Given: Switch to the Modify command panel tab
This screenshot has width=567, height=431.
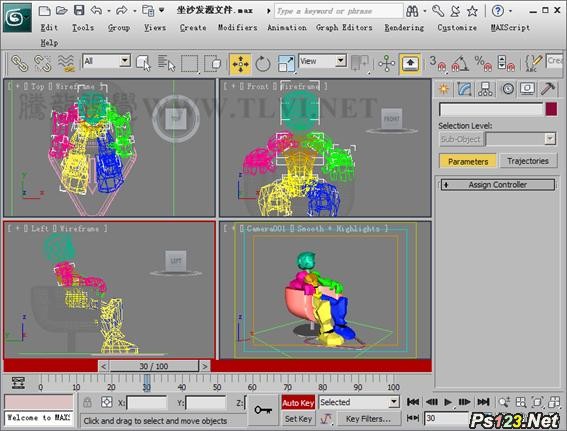Looking at the screenshot, I should (x=465, y=89).
